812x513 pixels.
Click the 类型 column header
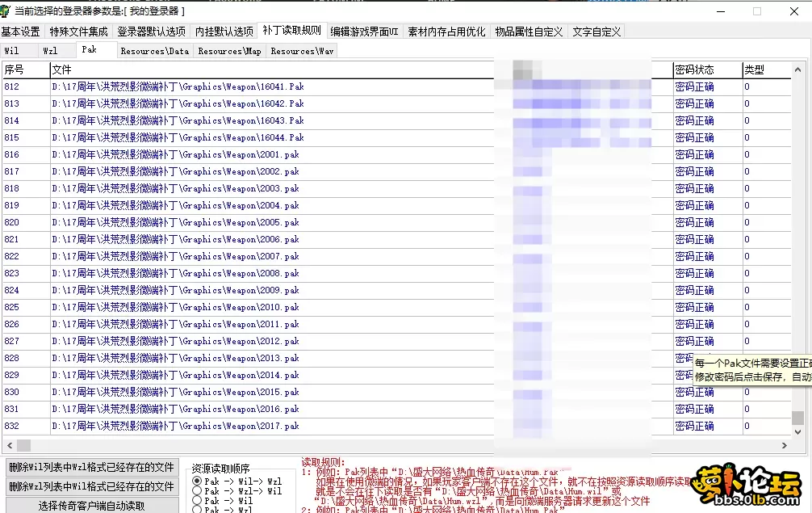[767, 69]
